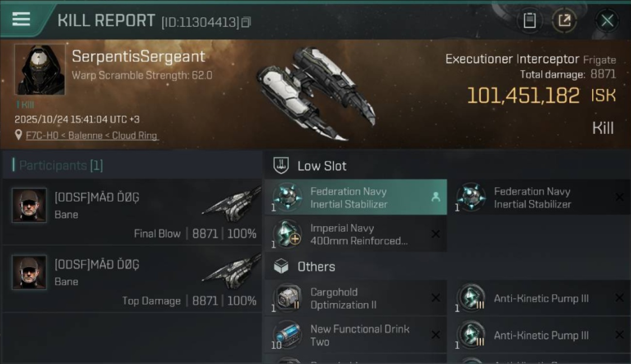The height and width of the screenshot is (364, 631).
Task: Click the Others section box icon
Action: (281, 266)
